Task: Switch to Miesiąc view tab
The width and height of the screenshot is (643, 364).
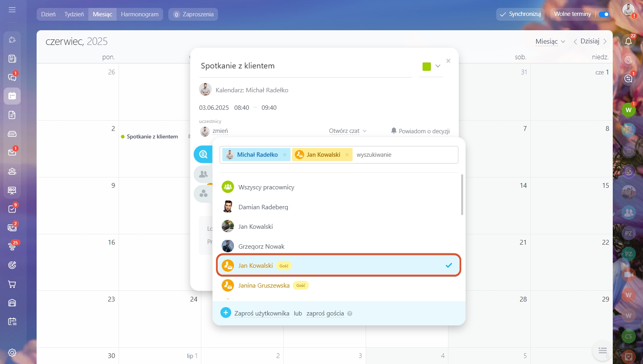Action: (x=103, y=14)
